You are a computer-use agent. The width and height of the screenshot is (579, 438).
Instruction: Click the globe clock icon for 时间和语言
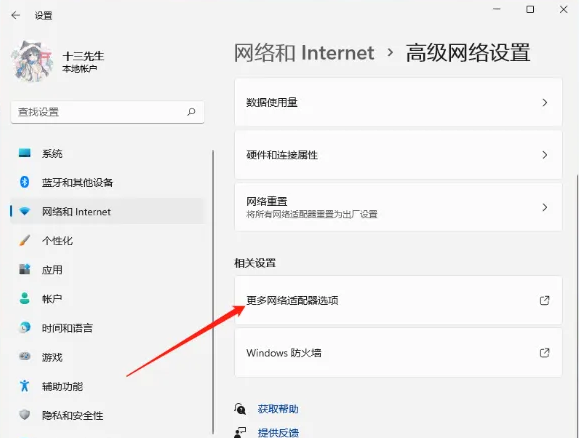pyautogui.click(x=24, y=328)
